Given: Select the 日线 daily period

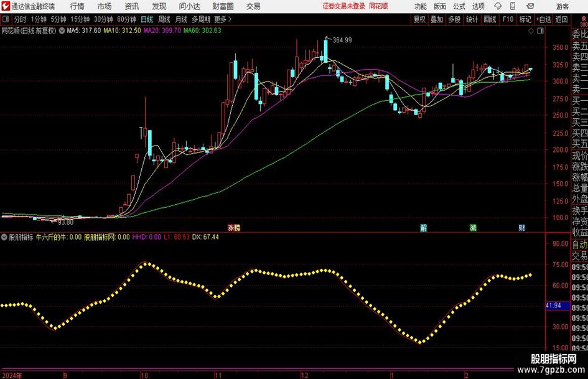Looking at the screenshot, I should pos(147,19).
